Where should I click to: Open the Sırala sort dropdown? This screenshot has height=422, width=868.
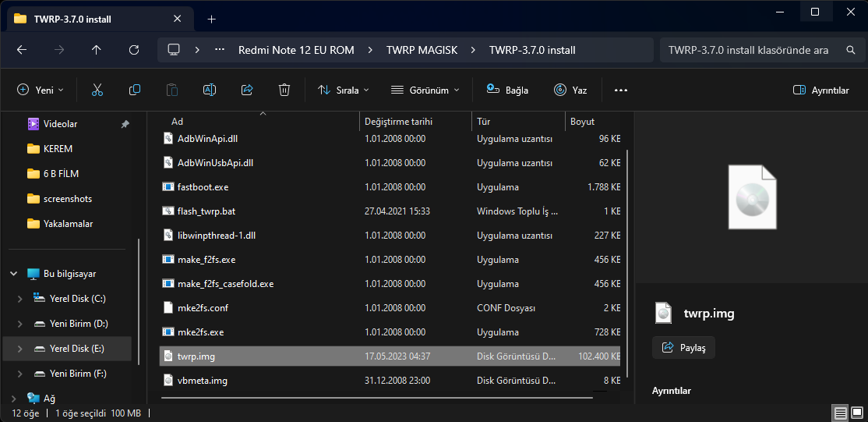[343, 90]
